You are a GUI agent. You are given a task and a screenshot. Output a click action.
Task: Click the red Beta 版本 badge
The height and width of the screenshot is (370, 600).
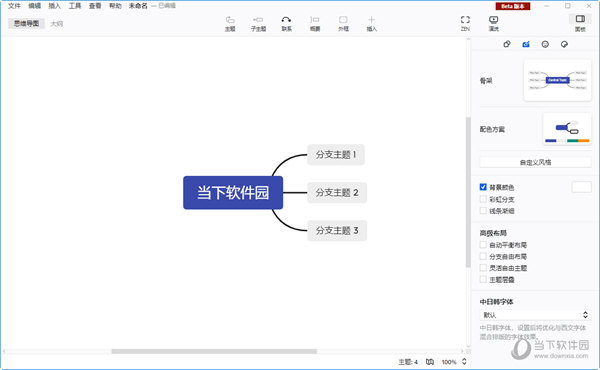(x=513, y=6)
